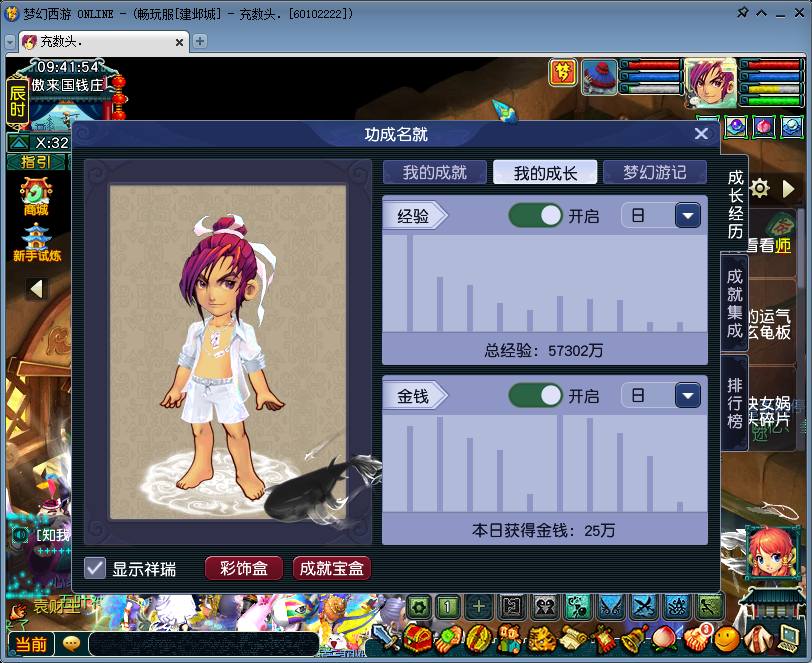
Task: Click the 总经验: 57302万 text
Action: [x=544, y=351]
